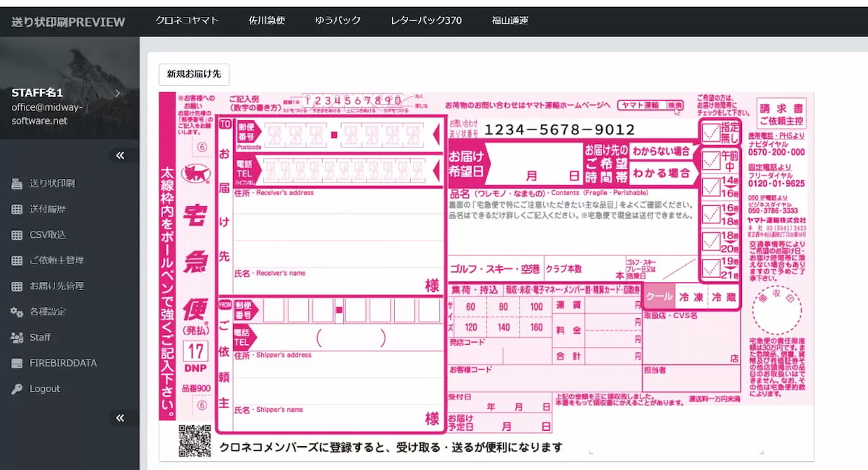Open the クロネコヤマト tab
This screenshot has width=868, height=470.
tap(187, 20)
